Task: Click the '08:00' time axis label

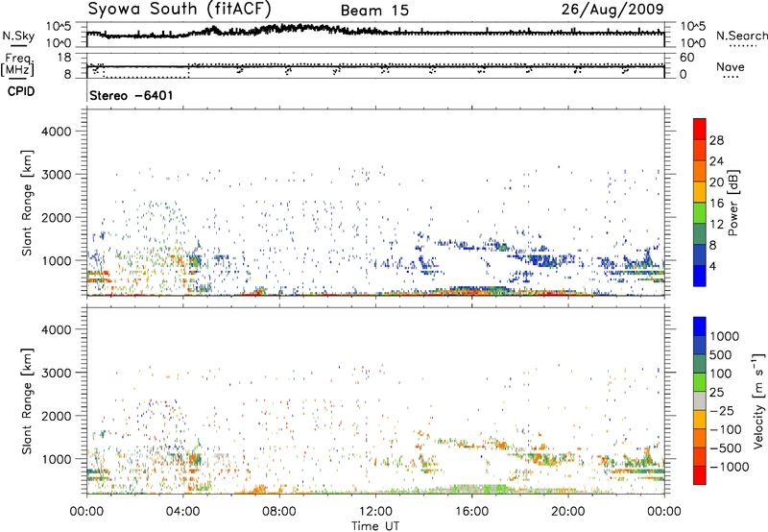Action: tap(279, 512)
